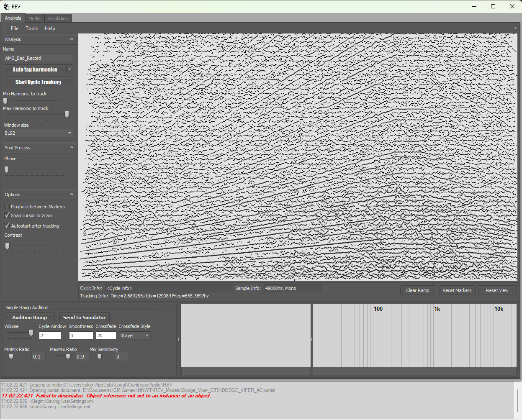
Task: Open the Crossfade Style 3Layer dropdown
Action: coord(147,335)
